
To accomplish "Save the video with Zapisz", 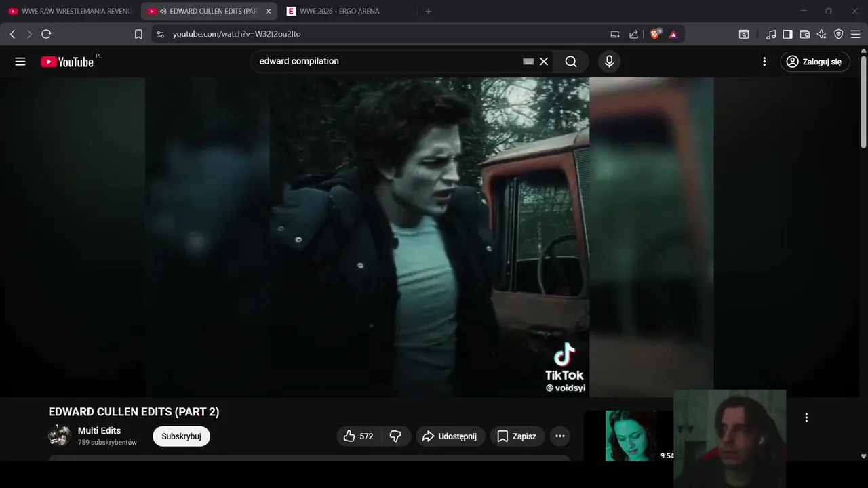I will point(517,436).
